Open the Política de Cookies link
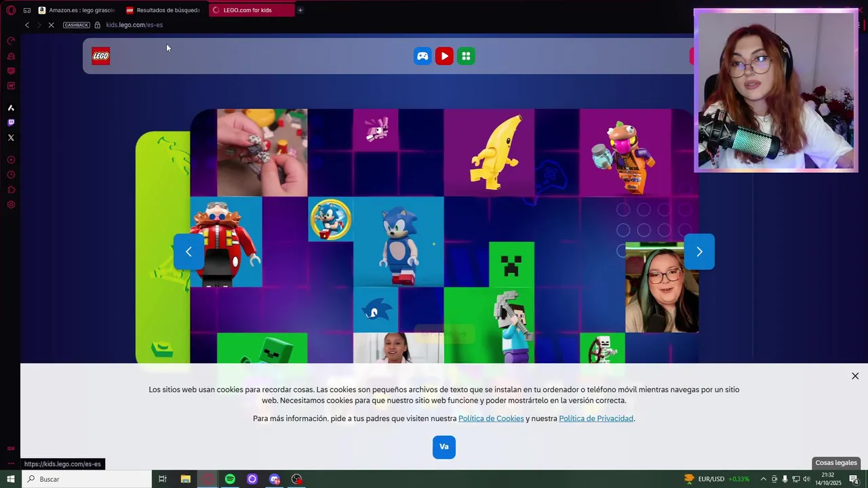The image size is (868, 488). tap(491, 419)
